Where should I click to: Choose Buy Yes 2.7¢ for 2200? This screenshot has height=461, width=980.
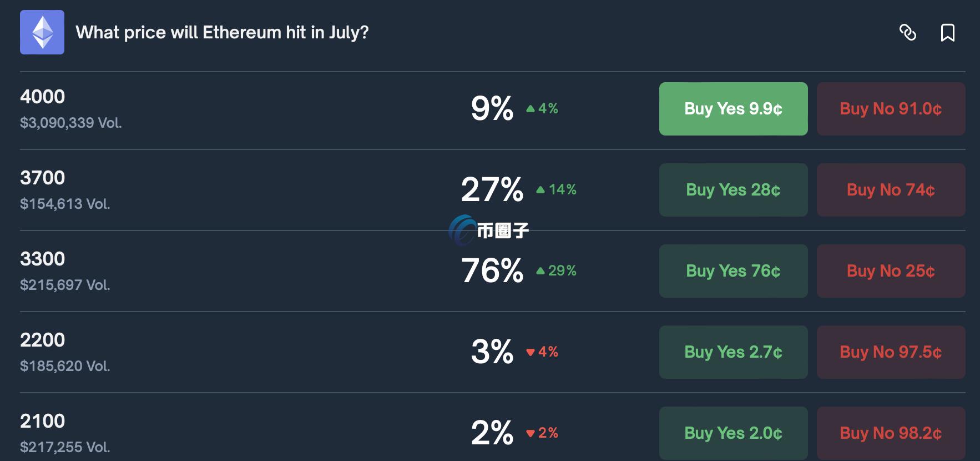pyautogui.click(x=733, y=352)
